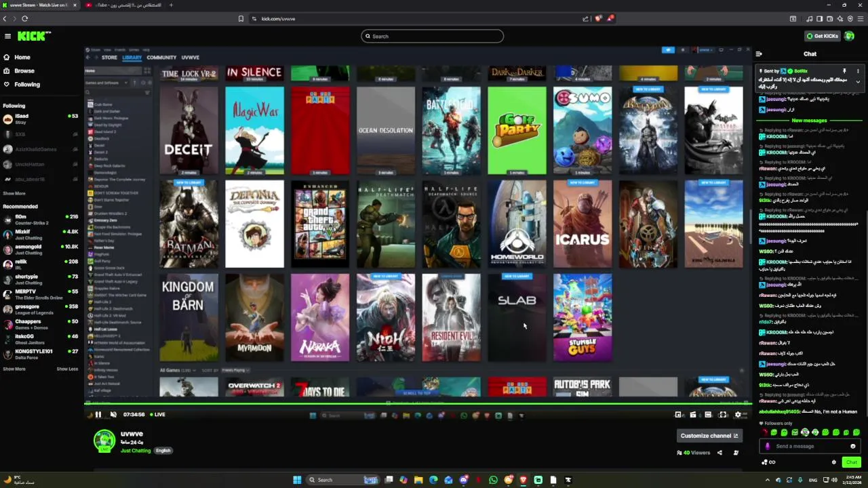Screen dimensions: 868x488
Task: Click the Customize channel button
Action: [709, 436]
